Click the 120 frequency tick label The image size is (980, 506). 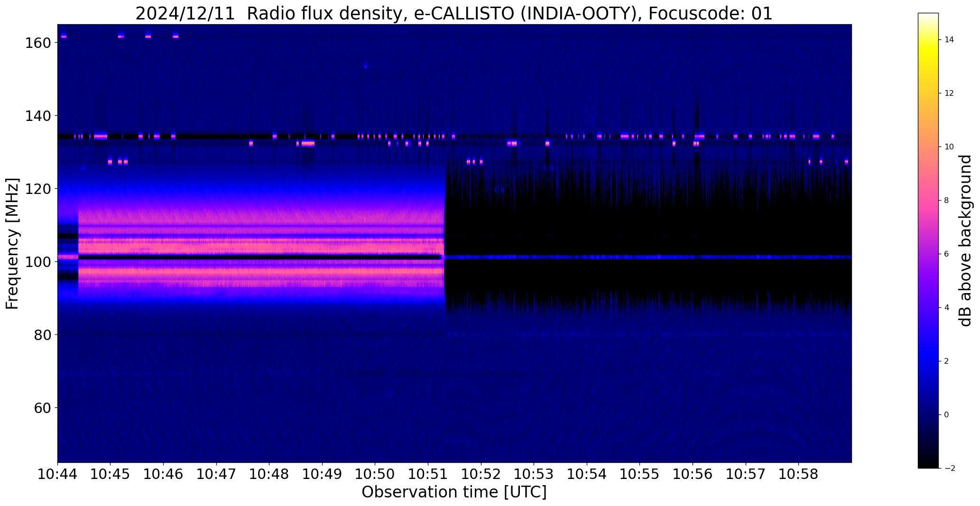point(37,189)
